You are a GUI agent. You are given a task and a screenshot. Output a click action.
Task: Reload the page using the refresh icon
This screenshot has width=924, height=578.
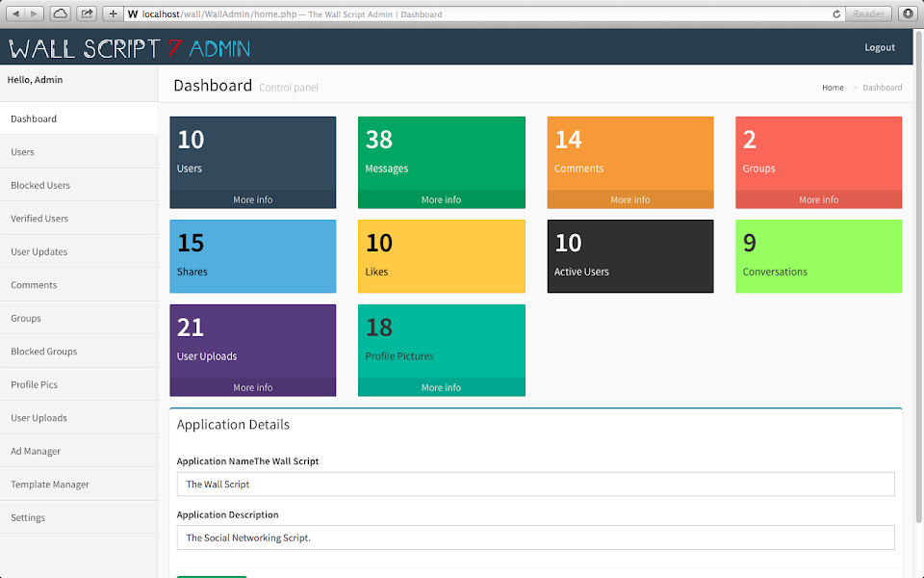[x=836, y=14]
